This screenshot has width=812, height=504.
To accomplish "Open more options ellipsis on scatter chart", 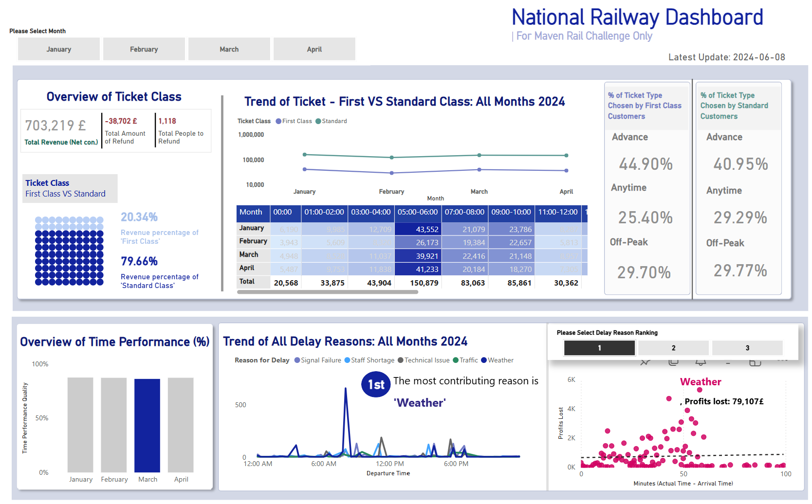I will click(782, 360).
